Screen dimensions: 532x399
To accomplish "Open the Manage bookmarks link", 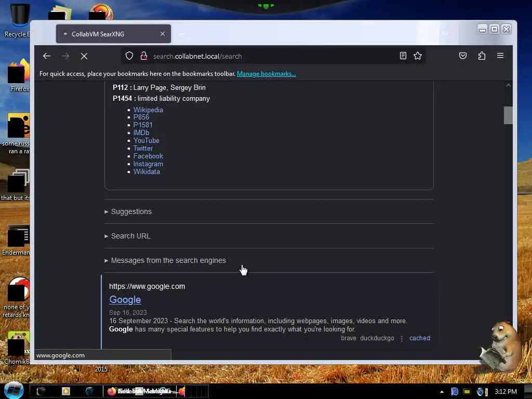I will pos(267,74).
